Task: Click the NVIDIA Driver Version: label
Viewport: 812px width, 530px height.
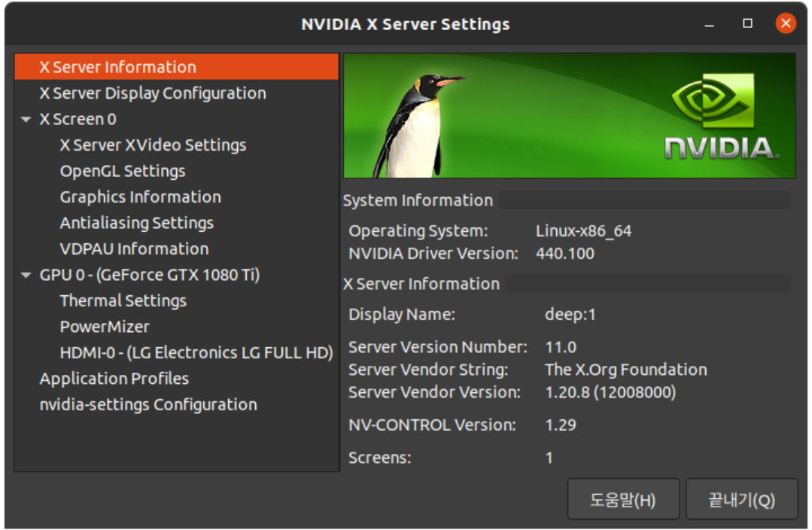Action: [433, 254]
